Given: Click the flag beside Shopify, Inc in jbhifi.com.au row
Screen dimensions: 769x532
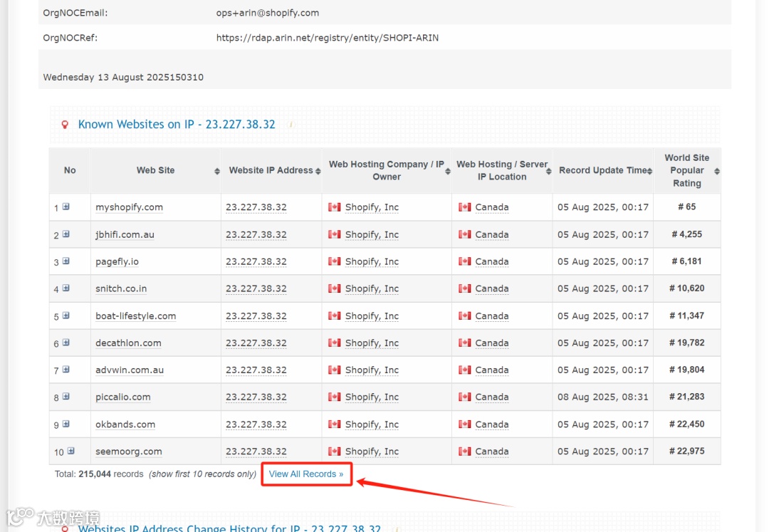Looking at the screenshot, I should coord(335,234).
